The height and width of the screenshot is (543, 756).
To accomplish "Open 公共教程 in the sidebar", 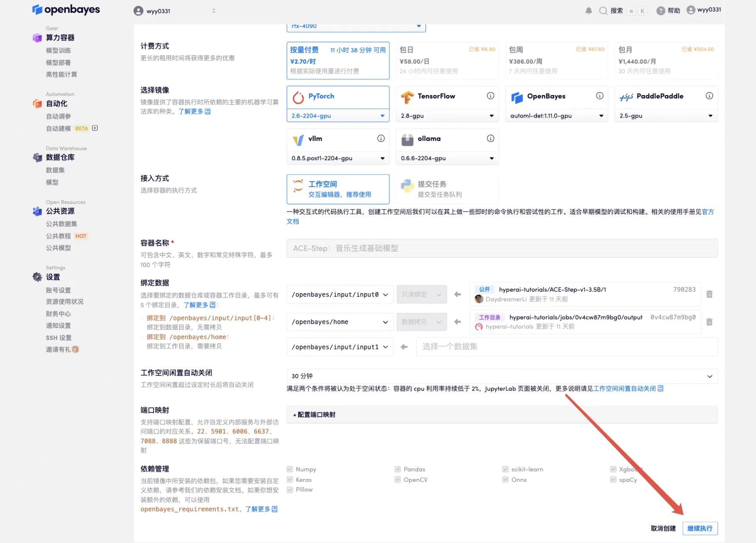I will (59, 236).
